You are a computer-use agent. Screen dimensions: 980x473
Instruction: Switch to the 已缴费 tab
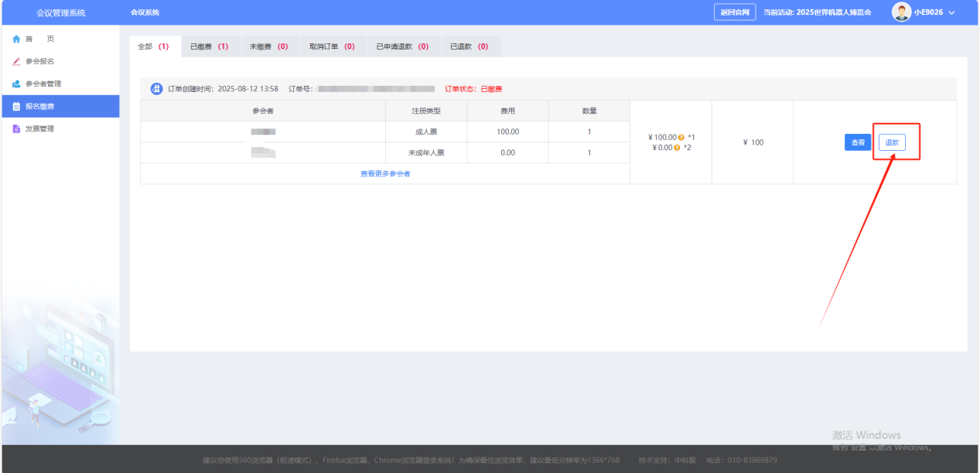(209, 46)
